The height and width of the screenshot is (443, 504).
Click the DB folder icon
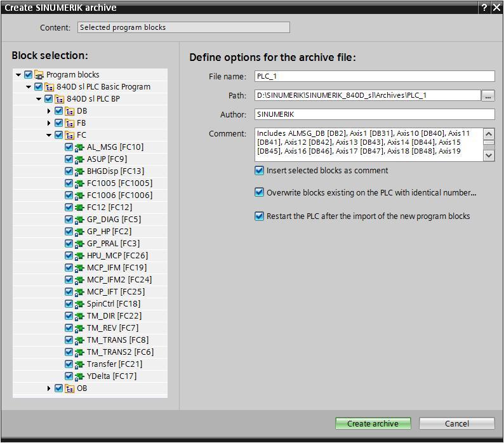pos(69,111)
